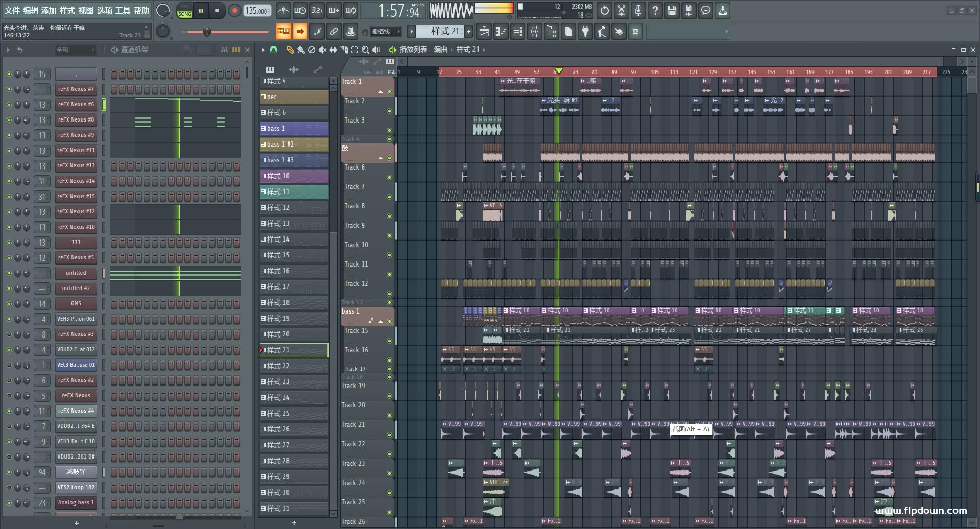Viewport: 980px width, 529px height.
Task: Pick the 样式 11 pattern in picker
Action: pyautogui.click(x=294, y=192)
